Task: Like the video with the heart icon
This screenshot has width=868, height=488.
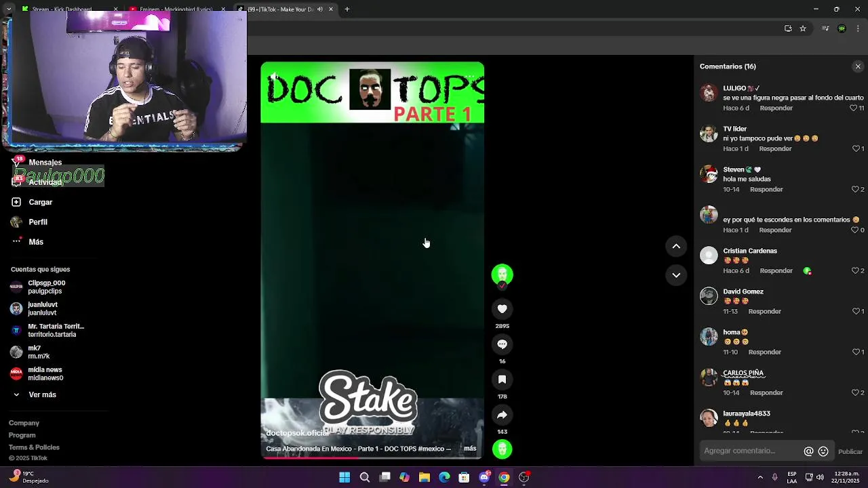Action: pos(502,309)
